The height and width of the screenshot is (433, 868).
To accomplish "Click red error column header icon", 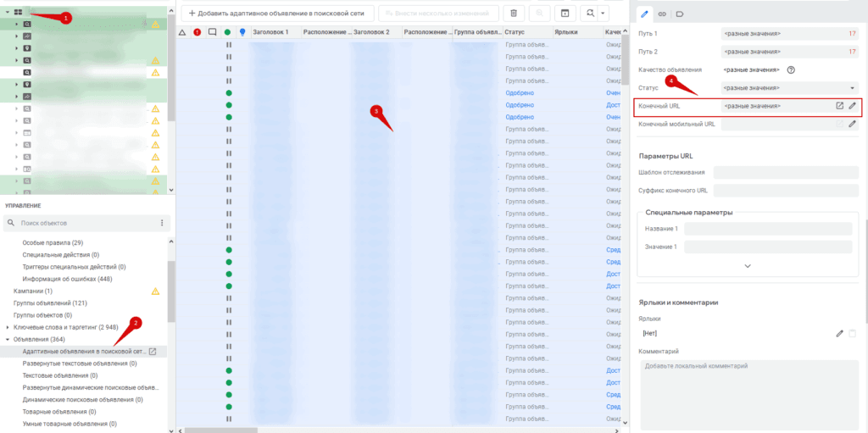I will pos(197,33).
